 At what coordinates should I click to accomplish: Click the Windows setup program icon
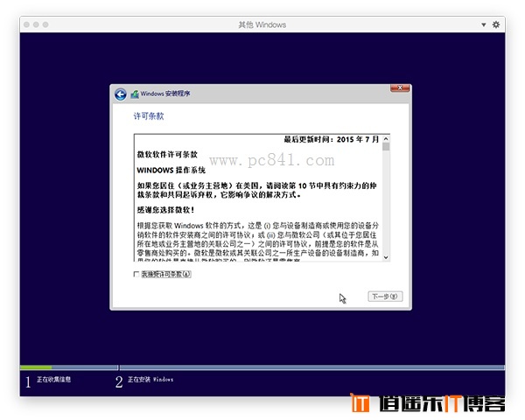tap(135, 94)
